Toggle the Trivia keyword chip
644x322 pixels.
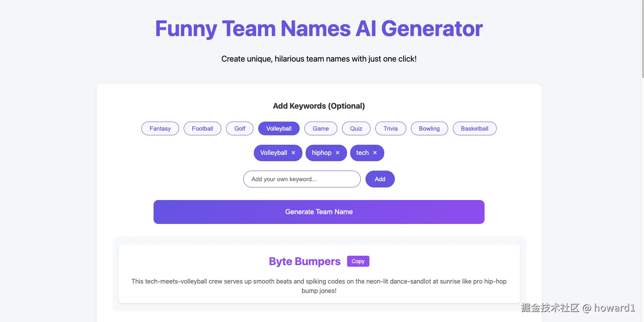pyautogui.click(x=391, y=129)
